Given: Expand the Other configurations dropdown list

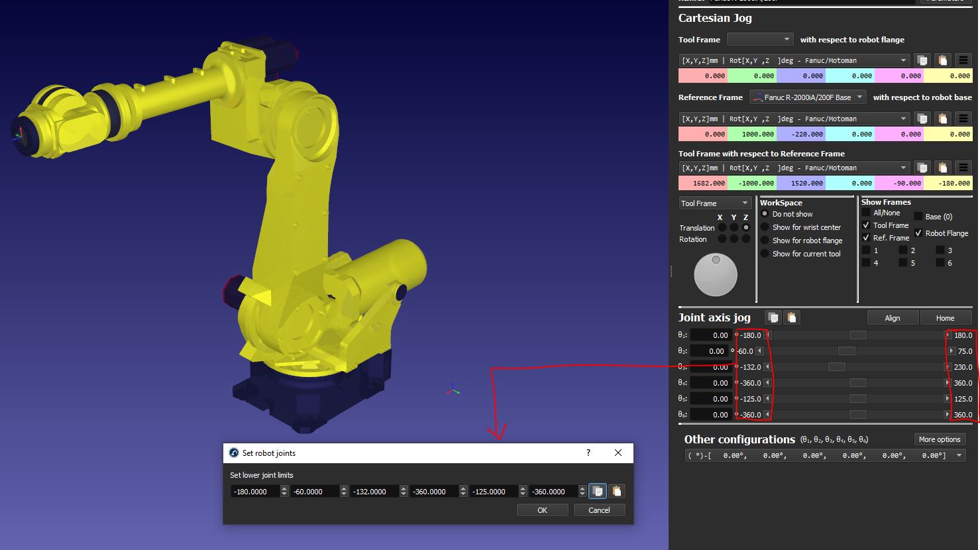Looking at the screenshot, I should [959, 455].
